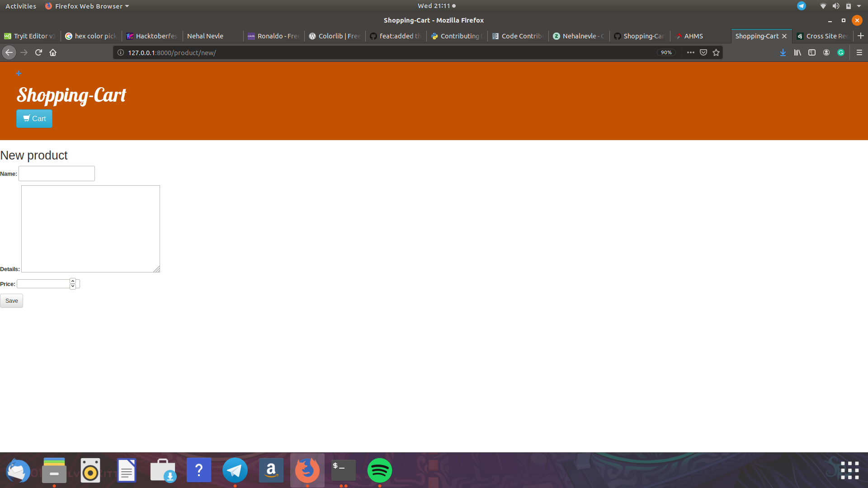868x488 pixels.
Task: Click the Save to Pocket icon
Action: pyautogui.click(x=703, y=52)
